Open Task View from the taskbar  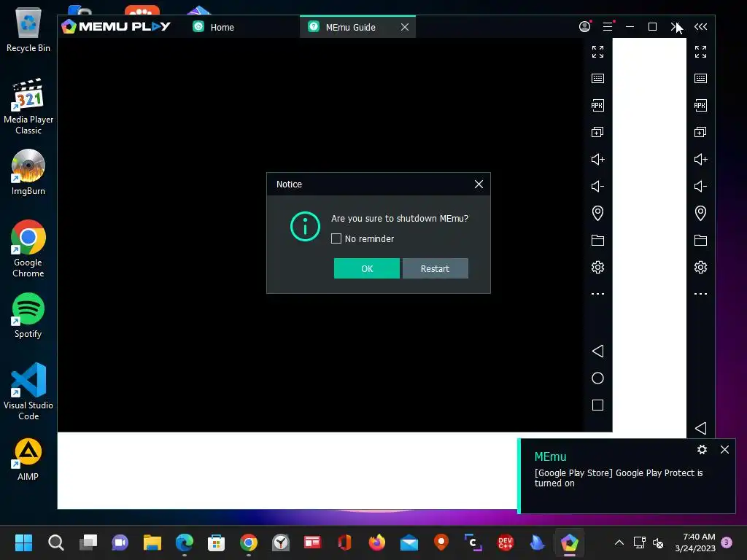(x=88, y=542)
